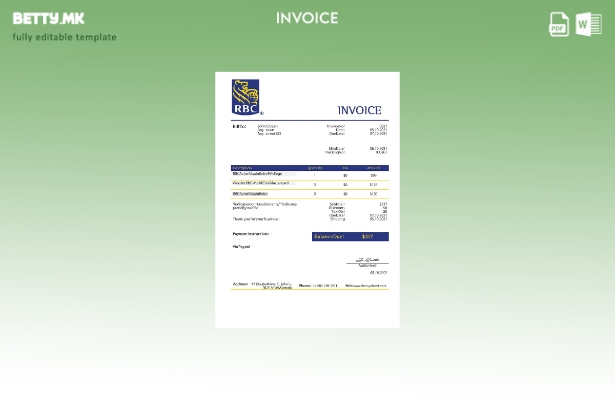This screenshot has width=615, height=400.
Task: Click the PDF file format icon
Action: click(559, 24)
